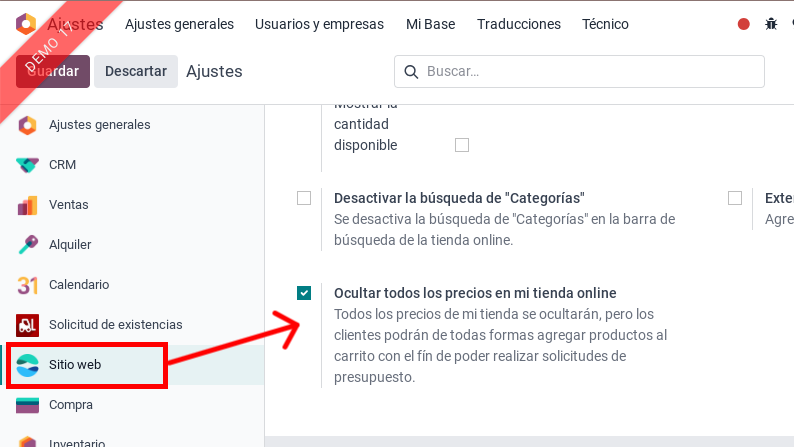Image resolution: width=794 pixels, height=447 pixels.
Task: Click the Descartar button
Action: click(136, 71)
